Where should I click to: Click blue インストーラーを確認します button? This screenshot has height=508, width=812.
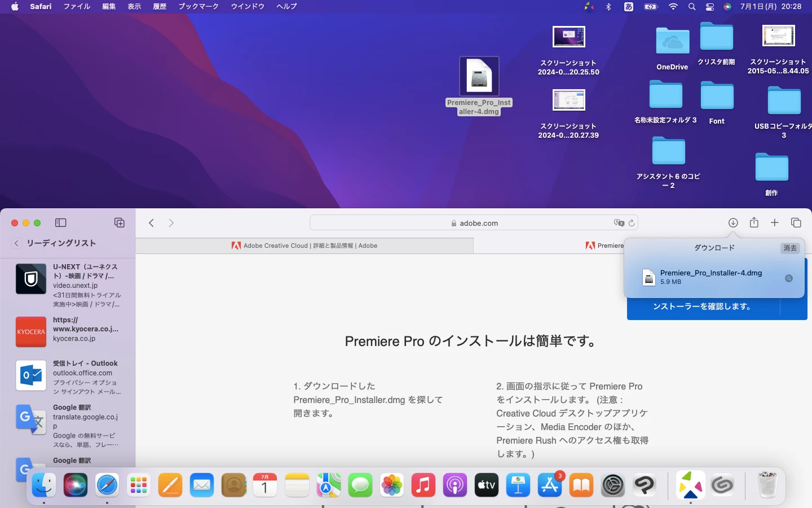click(703, 306)
